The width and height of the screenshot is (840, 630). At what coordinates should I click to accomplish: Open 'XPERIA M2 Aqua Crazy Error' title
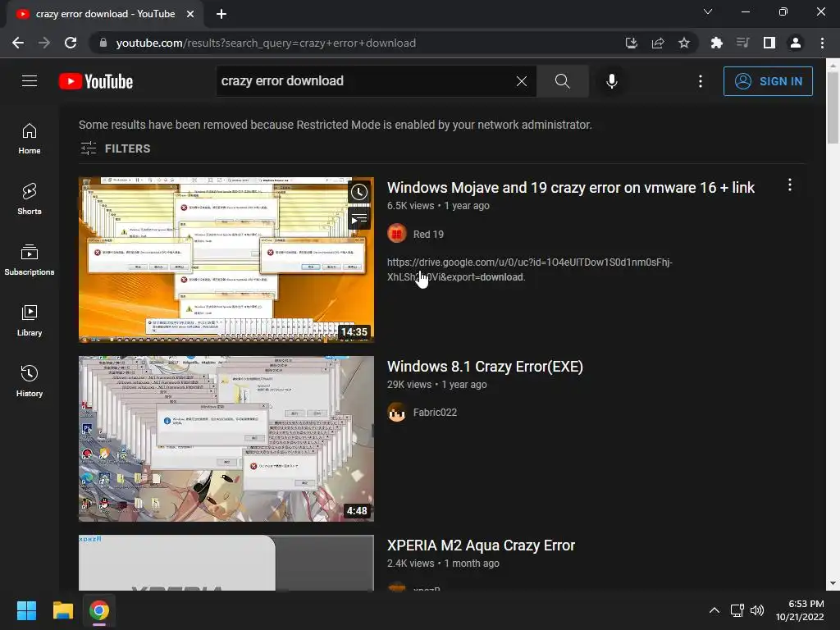[481, 546]
